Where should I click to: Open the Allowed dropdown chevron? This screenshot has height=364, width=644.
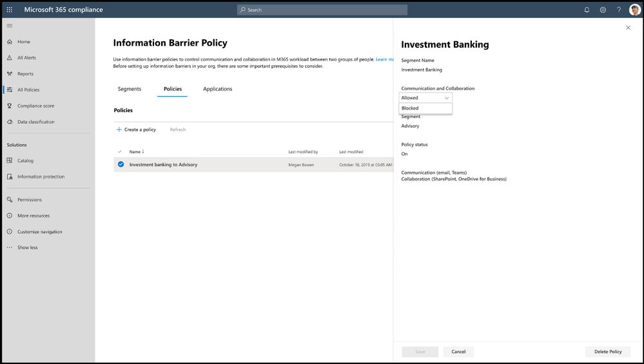447,98
